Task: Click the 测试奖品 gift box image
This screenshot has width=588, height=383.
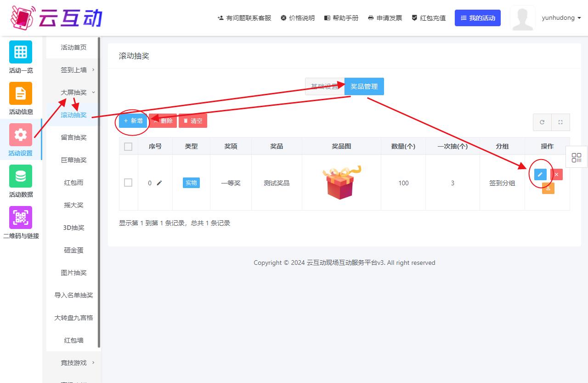Action: click(x=341, y=183)
